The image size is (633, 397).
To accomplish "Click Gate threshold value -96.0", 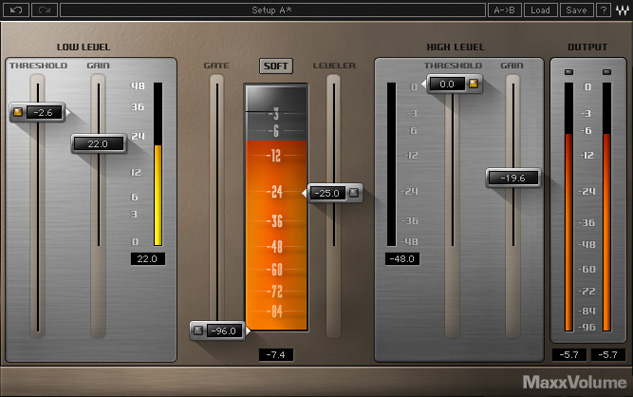I will [x=224, y=331].
